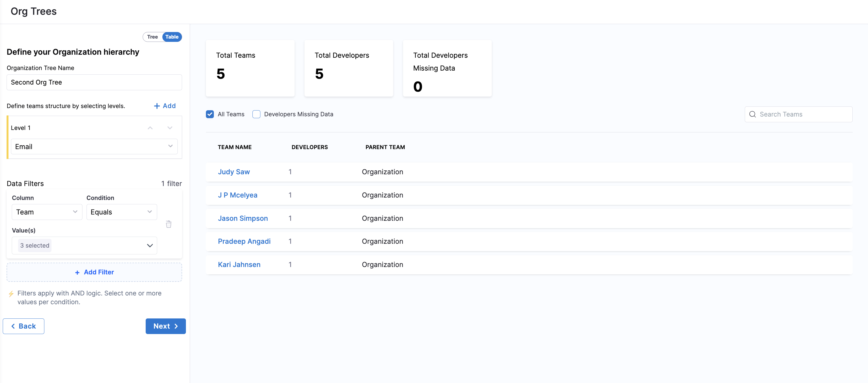Open the Judy Saw team link
This screenshot has height=383, width=868.
pos(234,172)
